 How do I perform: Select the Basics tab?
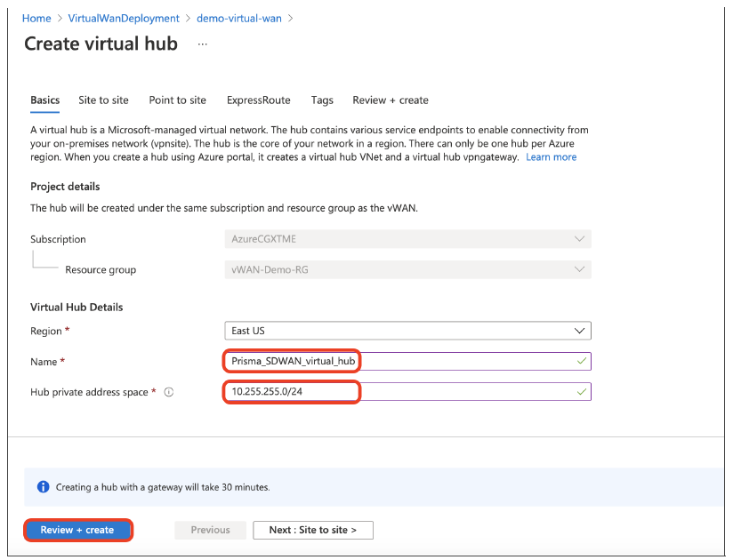coord(45,100)
